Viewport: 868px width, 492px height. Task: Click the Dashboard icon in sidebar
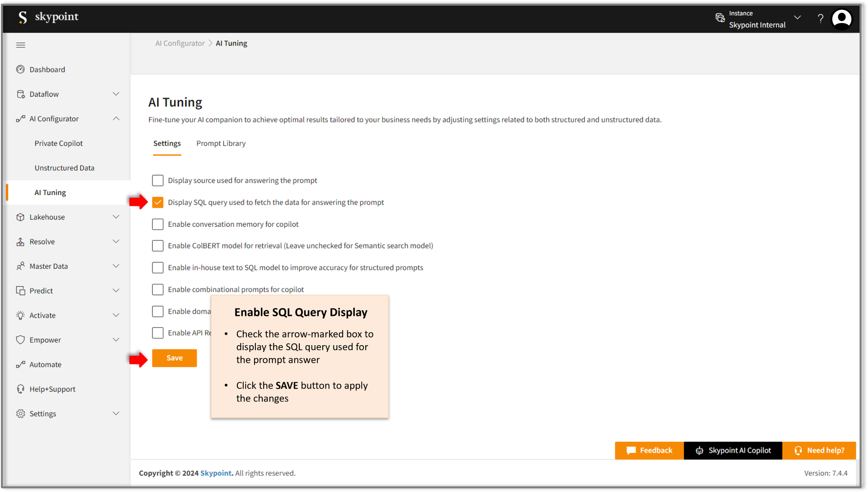coord(21,70)
